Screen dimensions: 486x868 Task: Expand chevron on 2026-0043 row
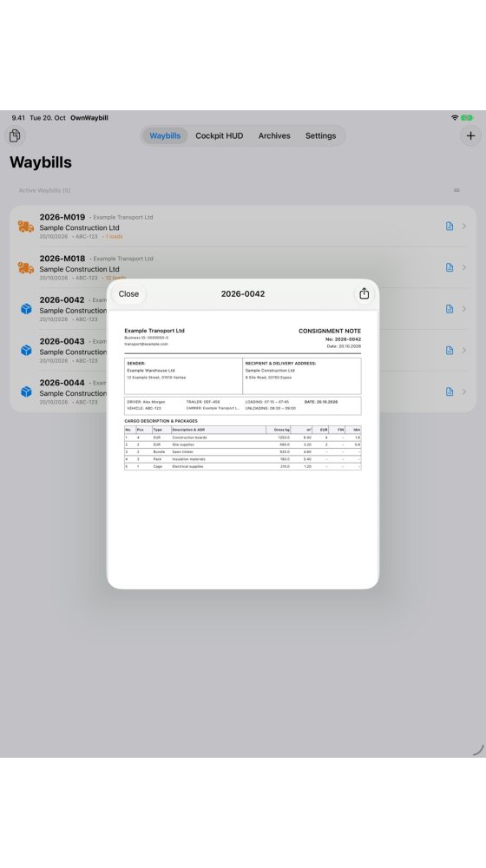[x=463, y=351]
